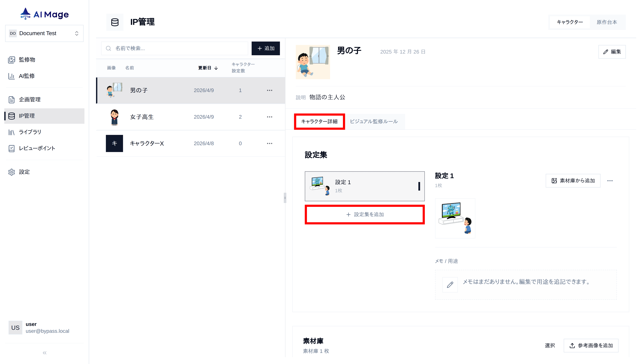Open the 設定 1 three-dot menu
Image resolution: width=643 pixels, height=364 pixels.
pos(610,181)
